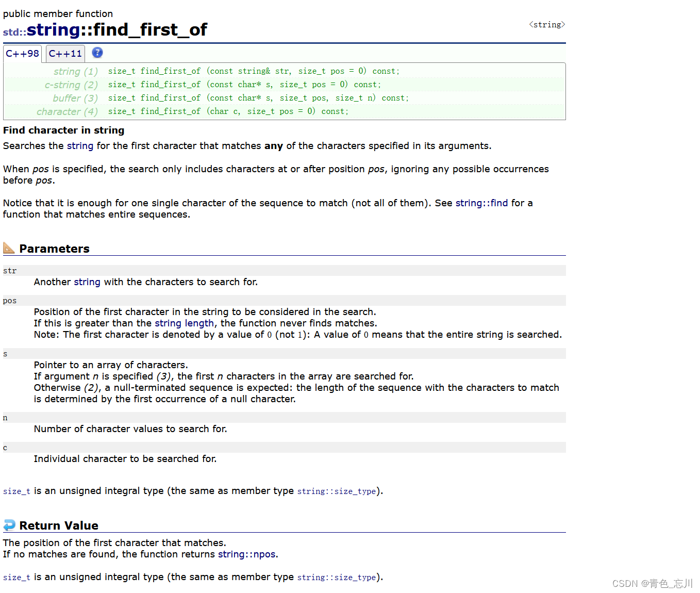The height and width of the screenshot is (593, 700).
Task: Open the blue question mark help icon
Action: (97, 53)
